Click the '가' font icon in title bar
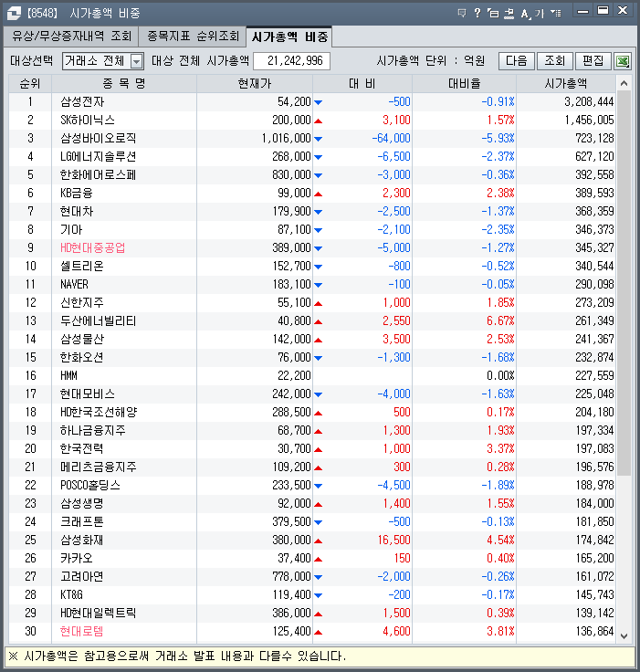 [x=540, y=14]
